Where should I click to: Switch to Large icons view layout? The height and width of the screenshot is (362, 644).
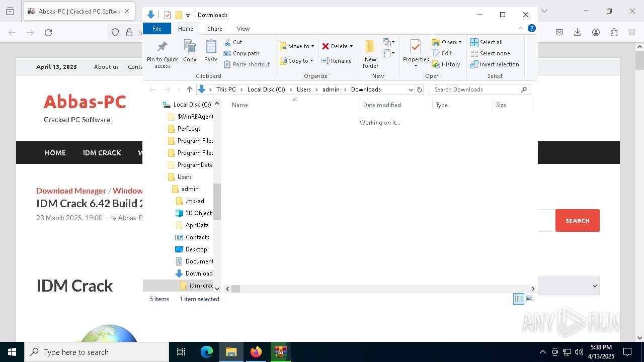click(x=529, y=299)
